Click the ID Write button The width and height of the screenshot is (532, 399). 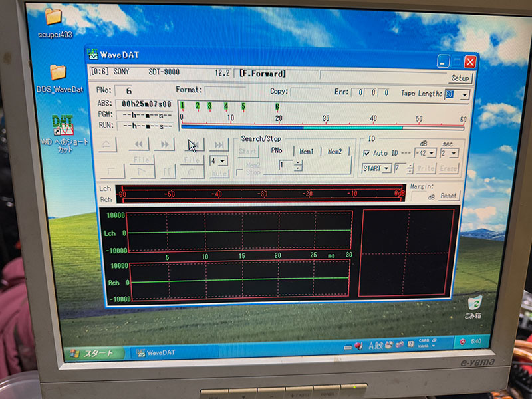click(425, 168)
